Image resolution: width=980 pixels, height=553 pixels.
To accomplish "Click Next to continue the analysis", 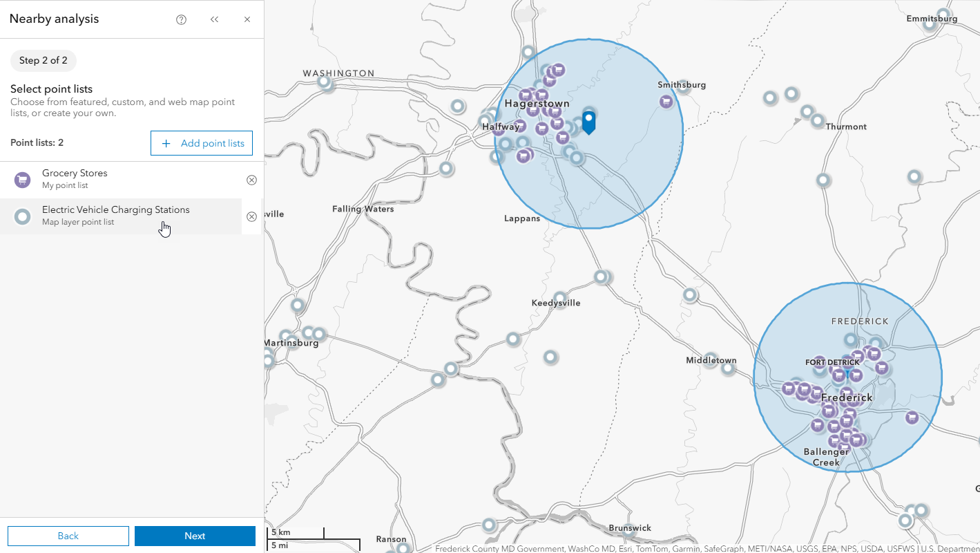I will click(195, 536).
